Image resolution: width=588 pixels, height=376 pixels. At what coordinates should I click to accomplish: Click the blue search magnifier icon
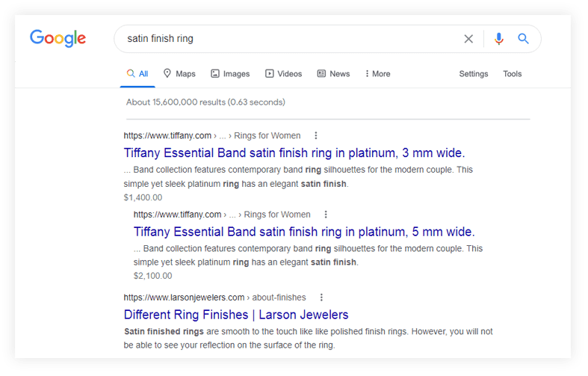pos(524,39)
